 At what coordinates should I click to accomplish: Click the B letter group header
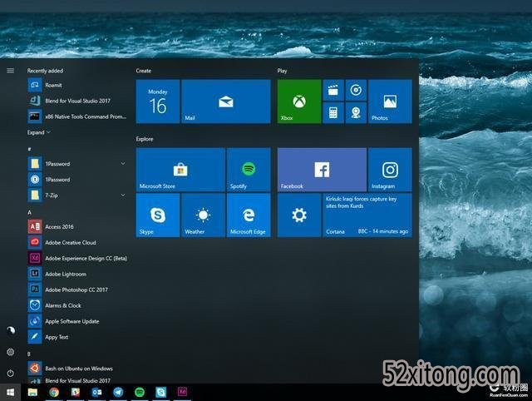pyautogui.click(x=29, y=354)
